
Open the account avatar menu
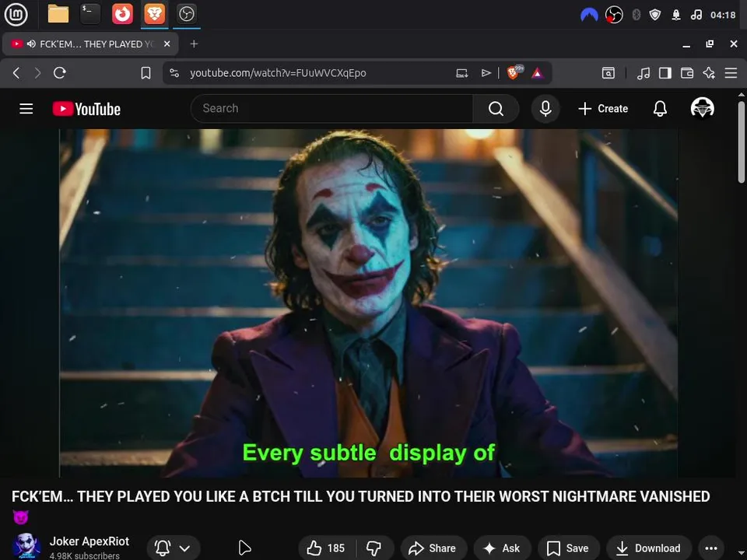pyautogui.click(x=702, y=108)
